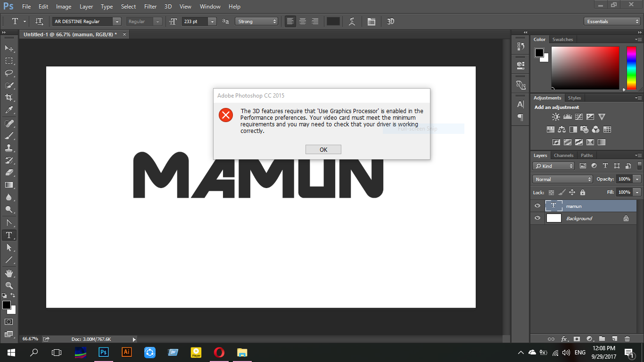The image size is (644, 362).
Task: Toggle lock all for layer
Action: pyautogui.click(x=582, y=192)
